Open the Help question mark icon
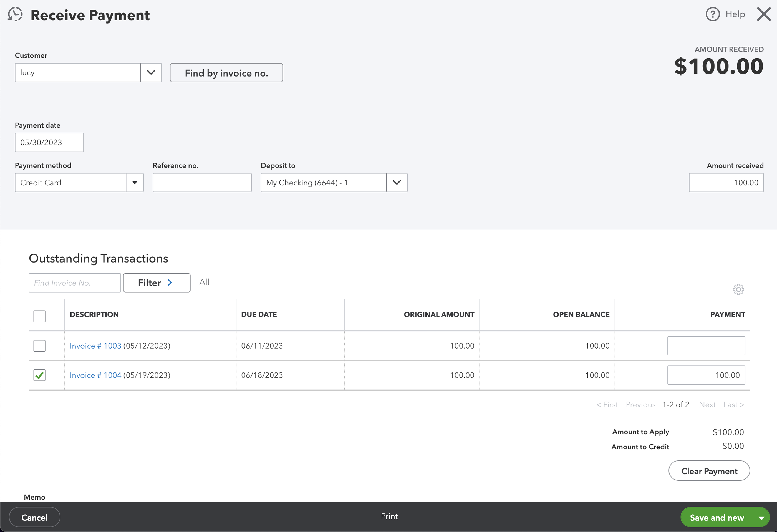Viewport: 777px width, 532px height. (712, 14)
